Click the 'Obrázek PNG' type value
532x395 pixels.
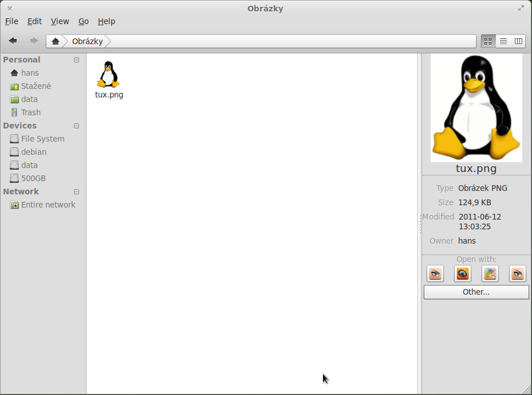(483, 188)
